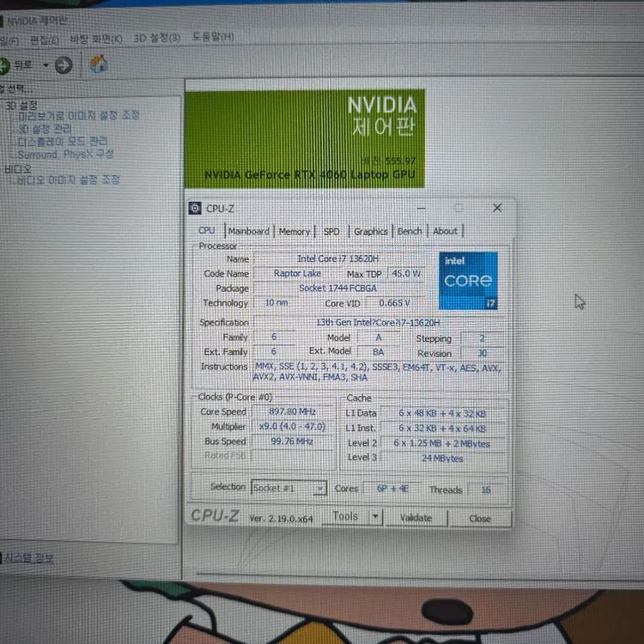Click the Home icon in NVIDIA Control Panel toolbar
644x644 pixels.
(99, 64)
